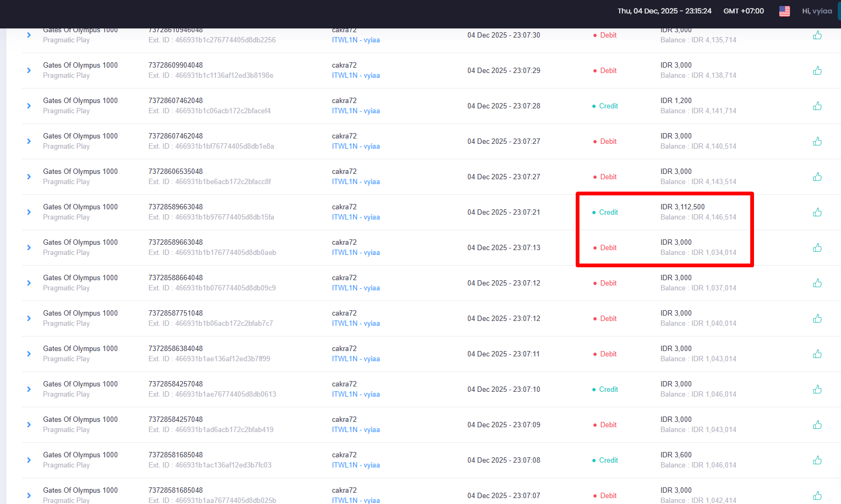Open ITWL1N - vyiaa link in the 23:07:08 row

tap(356, 465)
